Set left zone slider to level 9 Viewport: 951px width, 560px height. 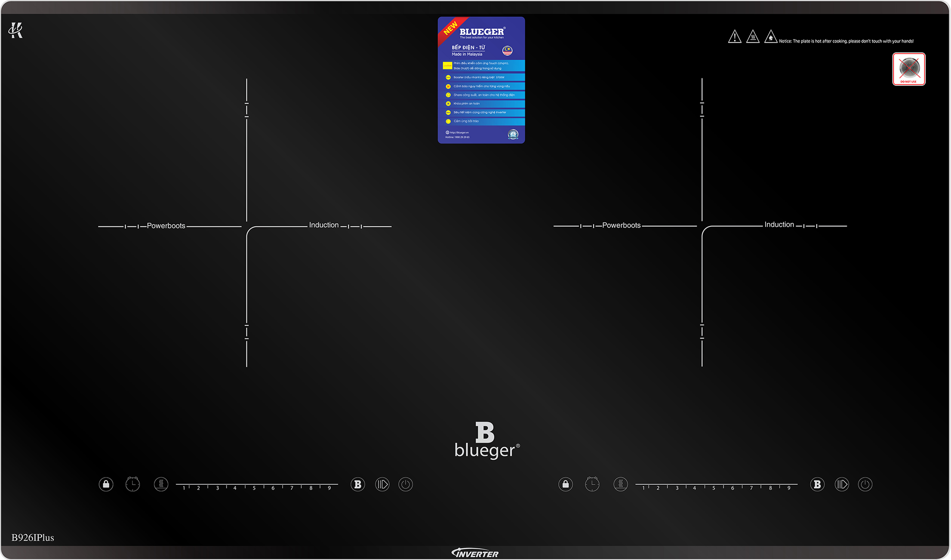329,488
